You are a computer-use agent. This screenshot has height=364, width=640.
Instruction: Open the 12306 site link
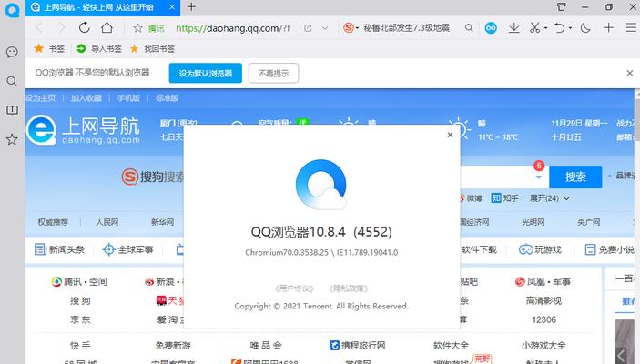[x=543, y=319]
